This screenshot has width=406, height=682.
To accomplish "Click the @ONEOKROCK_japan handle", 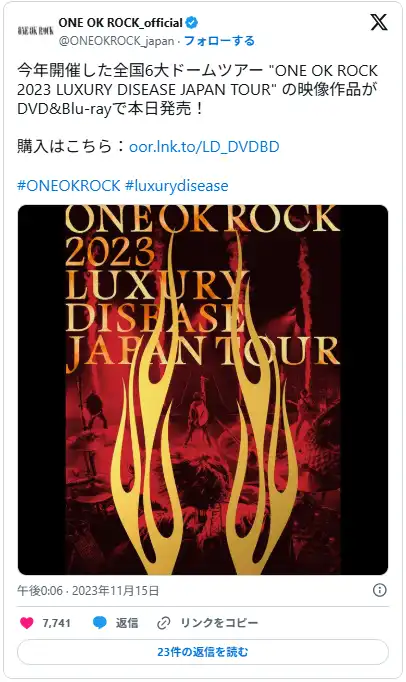I will pos(116,41).
